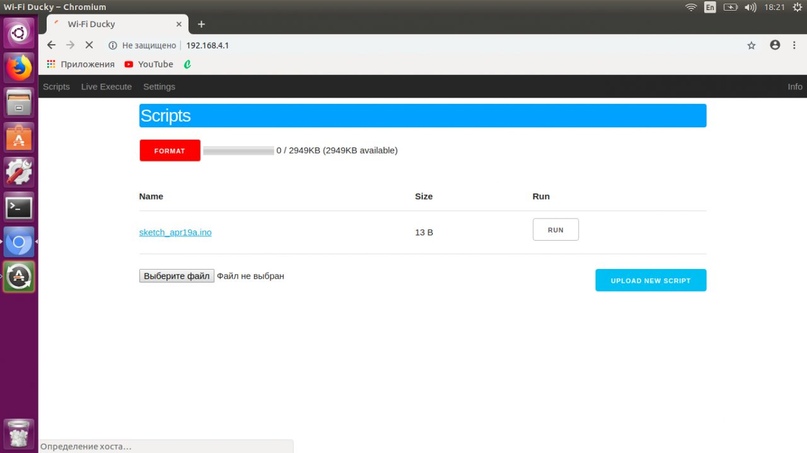Viewport: 807px width, 453px height.
Task: Click the storage usage progress bar
Action: 238,151
